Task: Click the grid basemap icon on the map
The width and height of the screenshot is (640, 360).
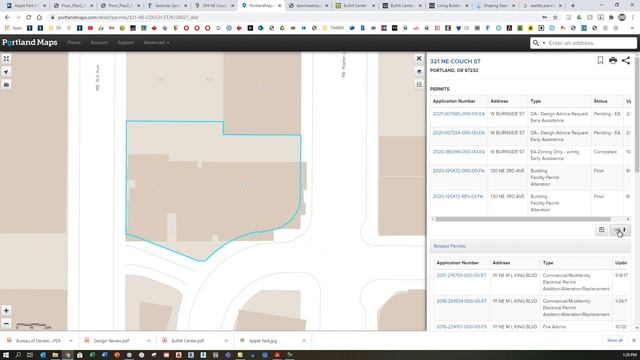Action: [x=419, y=84]
